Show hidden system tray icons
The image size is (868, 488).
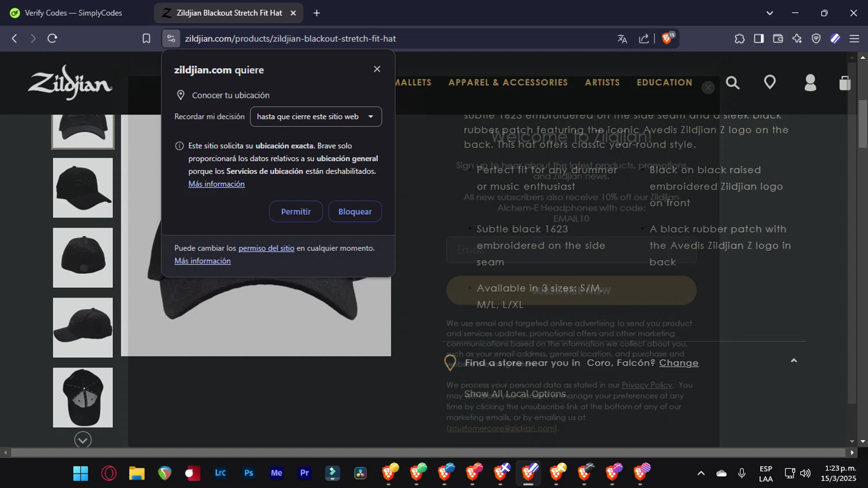tap(701, 473)
